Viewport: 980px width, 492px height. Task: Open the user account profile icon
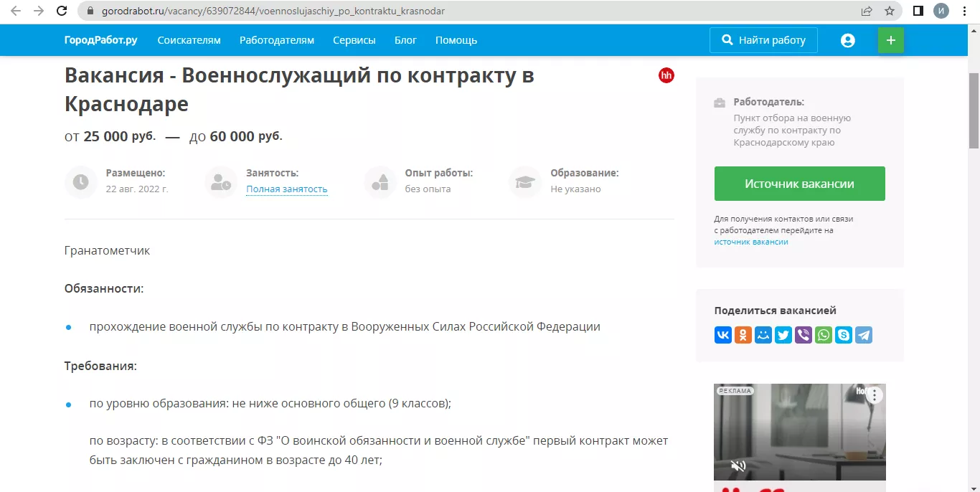coord(848,41)
